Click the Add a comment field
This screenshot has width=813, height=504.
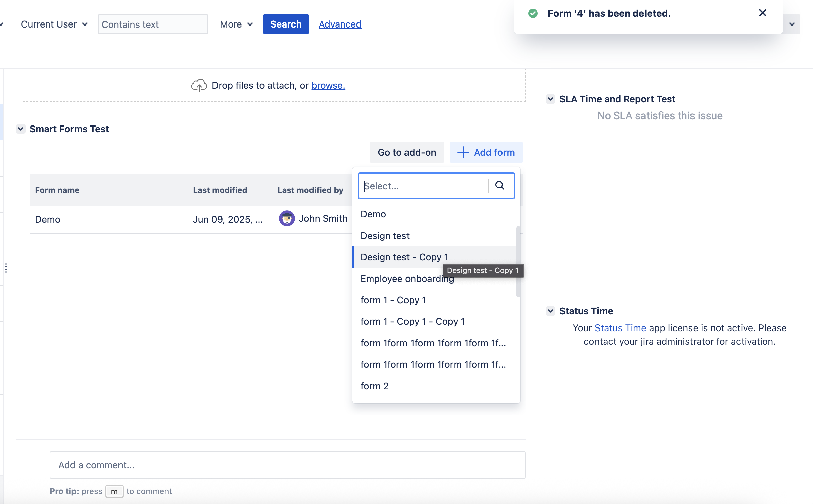(x=287, y=465)
